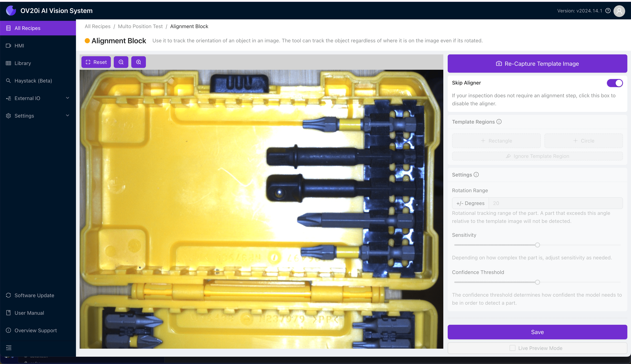Click the zoom in magnifier icon
Viewport: 631px width, 364px height.
[139, 62]
